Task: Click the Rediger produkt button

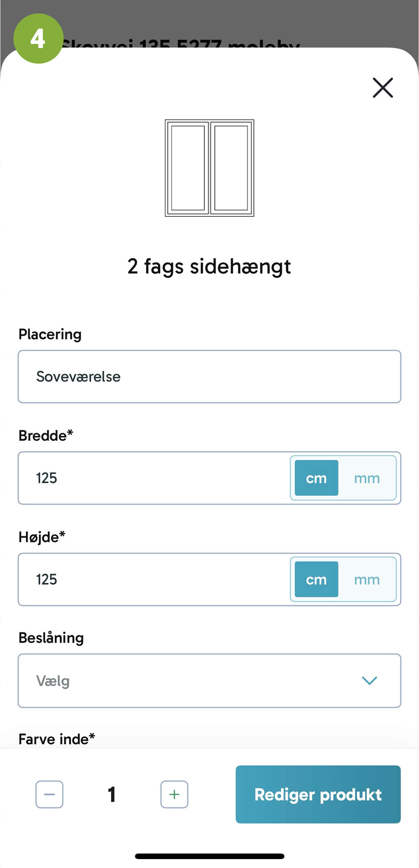Action: click(318, 794)
